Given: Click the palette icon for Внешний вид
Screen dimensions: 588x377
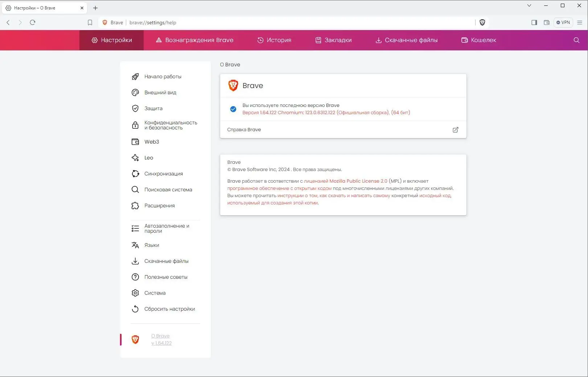Looking at the screenshot, I should click(x=135, y=92).
